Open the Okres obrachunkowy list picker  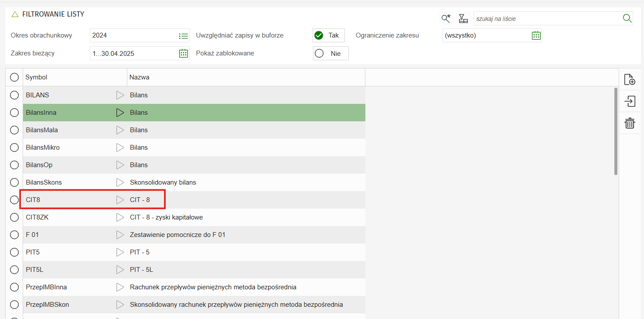click(184, 36)
